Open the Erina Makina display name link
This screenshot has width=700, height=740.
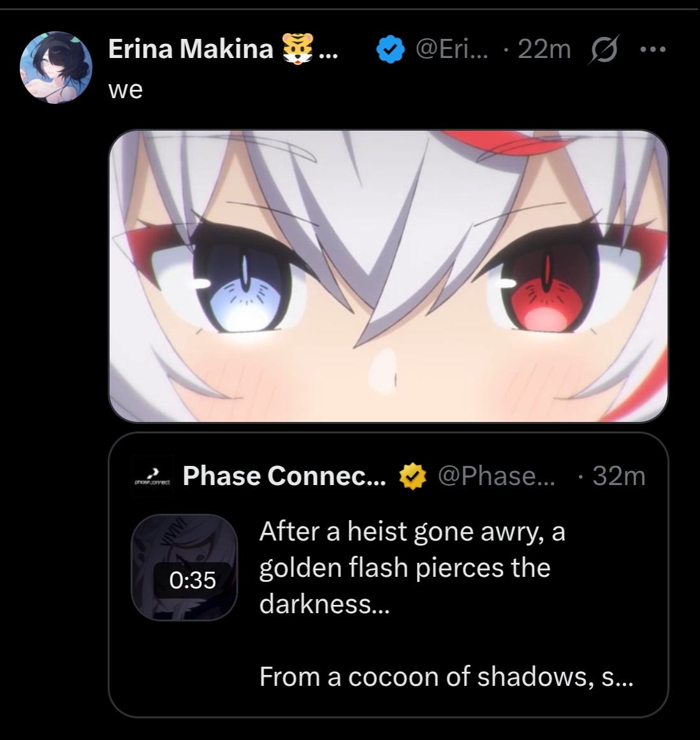[191, 48]
